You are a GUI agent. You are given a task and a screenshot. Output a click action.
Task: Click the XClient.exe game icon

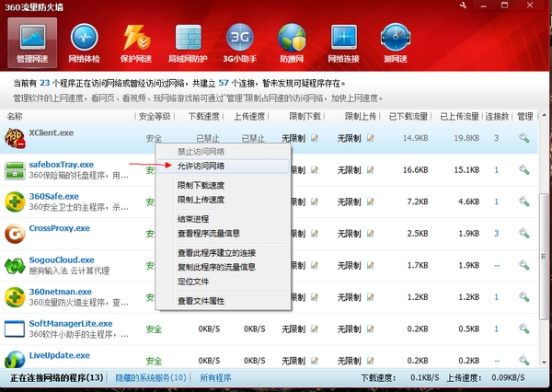tap(15, 138)
